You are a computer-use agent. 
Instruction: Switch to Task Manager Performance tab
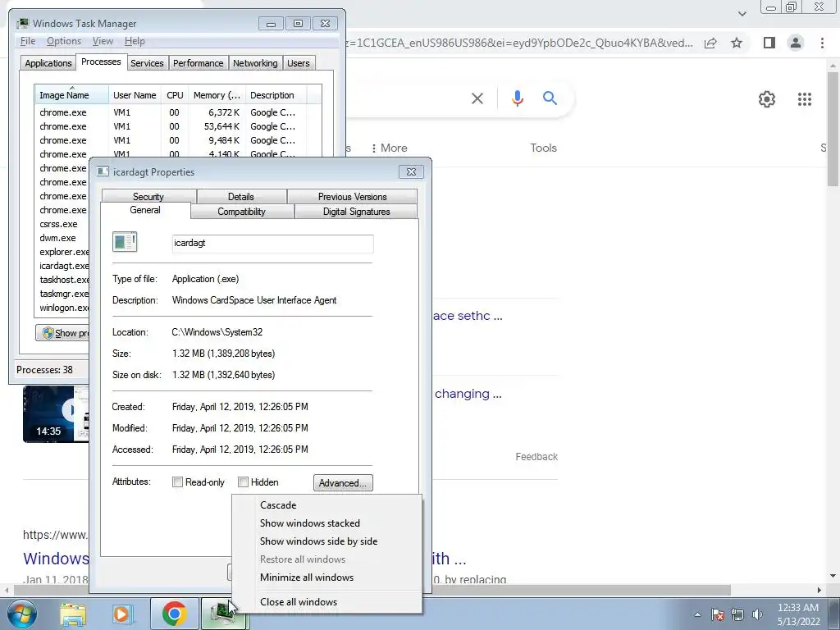pos(199,63)
